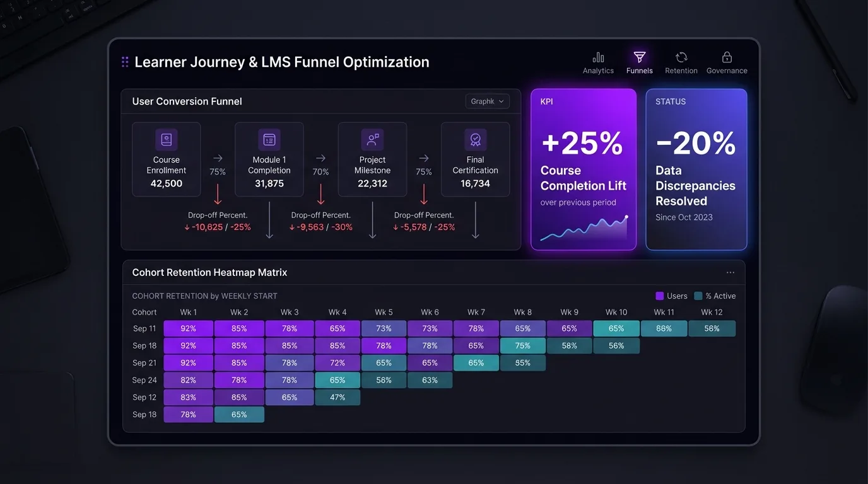Switch to the Governance tab label
The width and height of the screenshot is (868, 484).
[727, 71]
